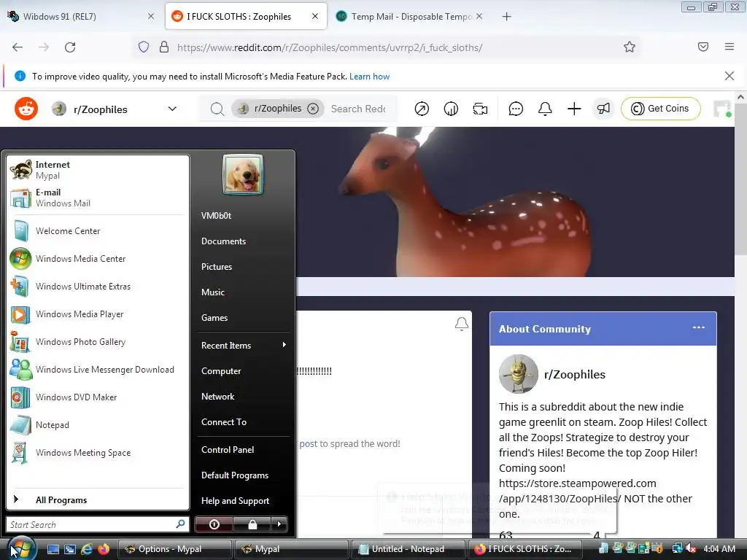Expand the r/Zoophiles community dropdown chevron
This screenshot has height=560, width=747.
coord(172,109)
